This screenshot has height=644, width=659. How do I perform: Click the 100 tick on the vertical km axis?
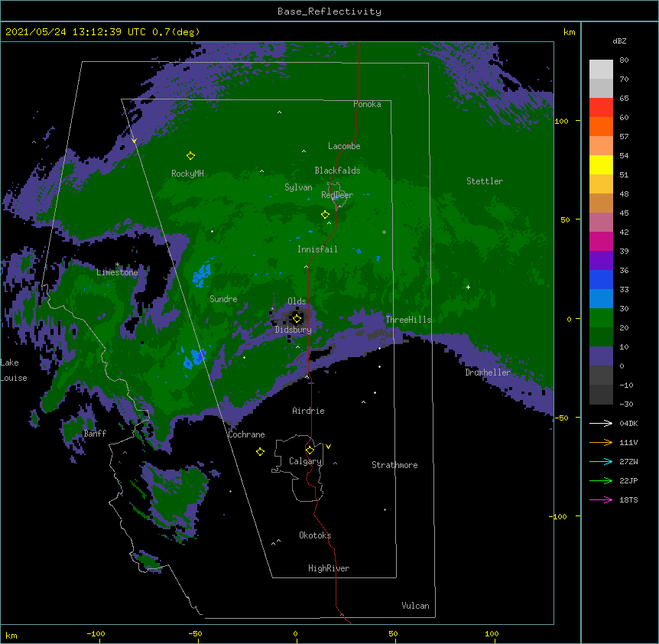click(561, 121)
